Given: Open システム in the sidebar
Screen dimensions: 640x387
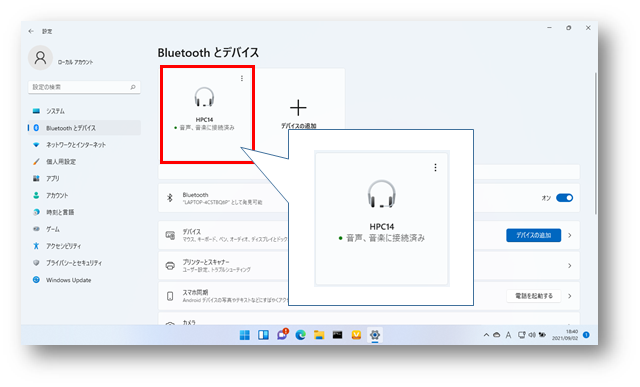Looking at the screenshot, I should (84, 111).
